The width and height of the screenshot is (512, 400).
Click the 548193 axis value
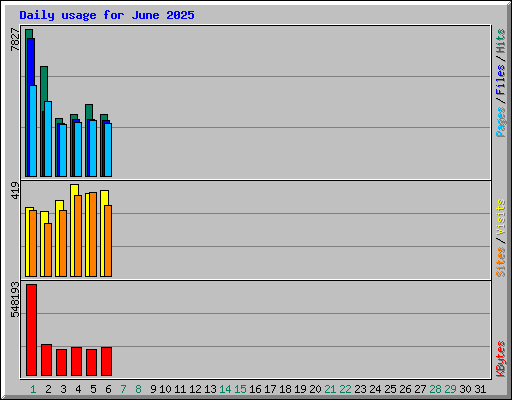pos(15,299)
